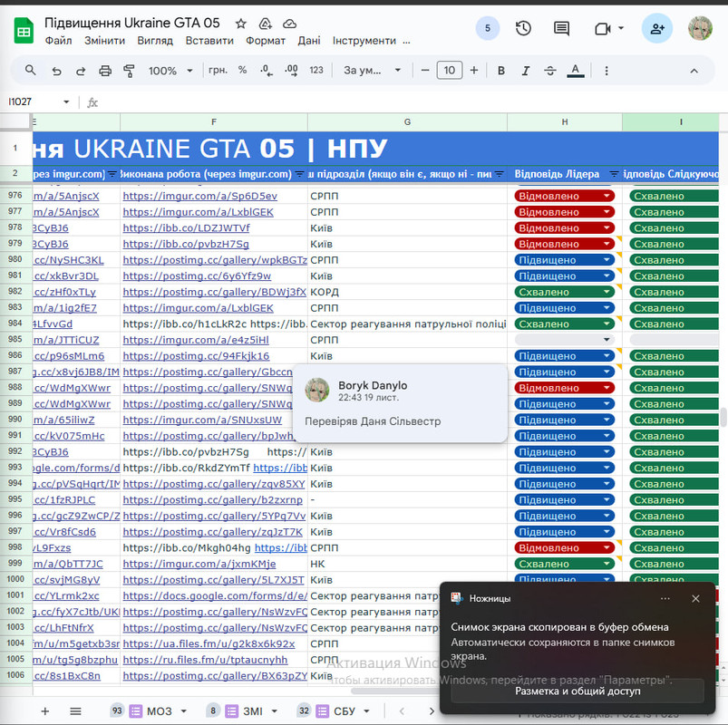This screenshot has width=728, height=725.
Task: Check the cloud save status icon
Action: point(290,24)
